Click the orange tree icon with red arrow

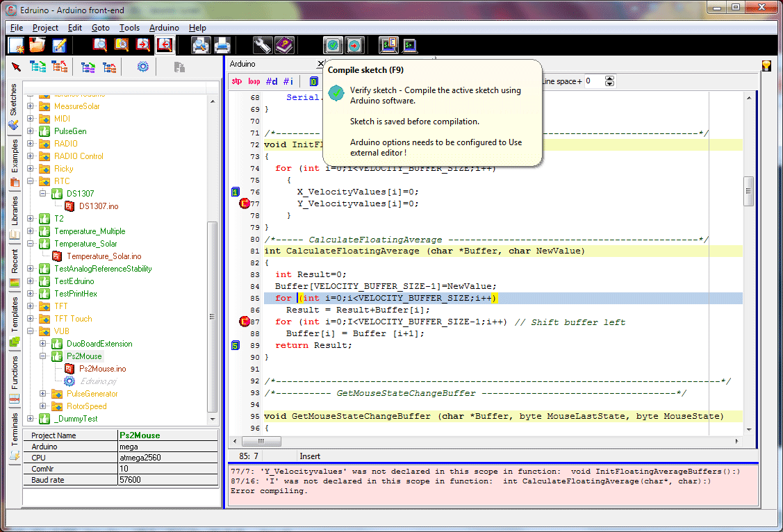coord(60,67)
